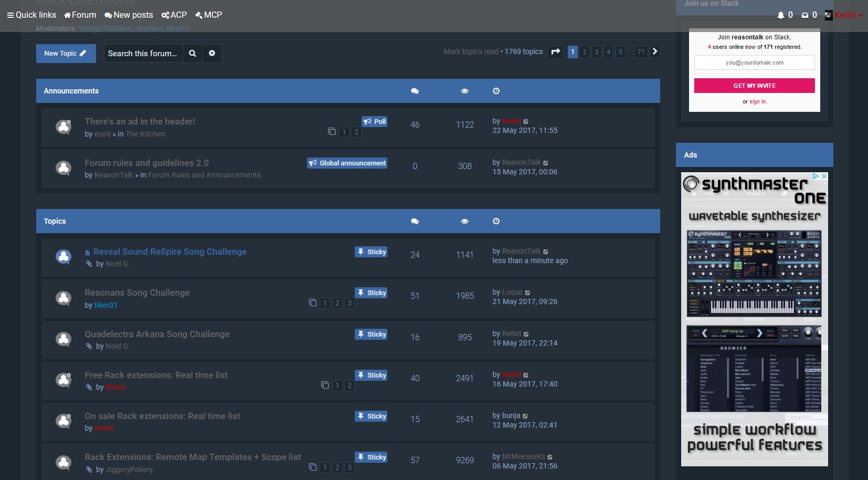Open Resonans Song Challenge topic

137,293
